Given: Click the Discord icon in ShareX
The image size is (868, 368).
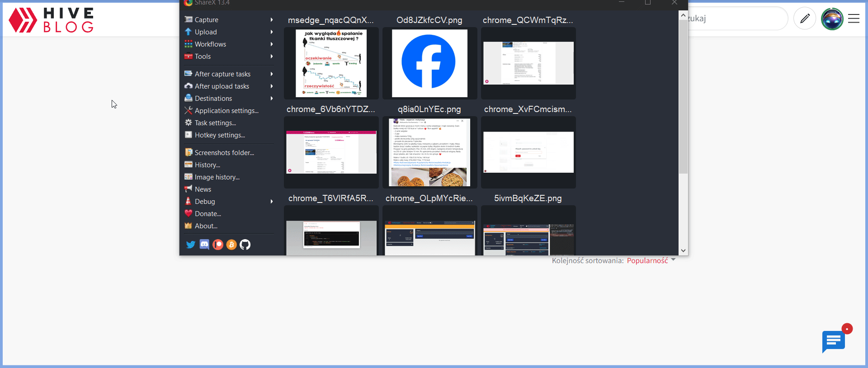Looking at the screenshot, I should pyautogui.click(x=204, y=245).
